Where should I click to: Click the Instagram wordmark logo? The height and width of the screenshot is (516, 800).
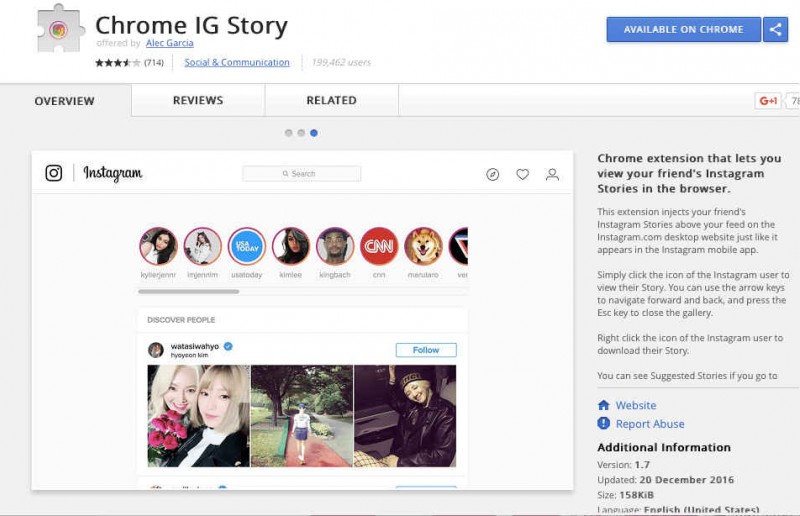click(113, 174)
